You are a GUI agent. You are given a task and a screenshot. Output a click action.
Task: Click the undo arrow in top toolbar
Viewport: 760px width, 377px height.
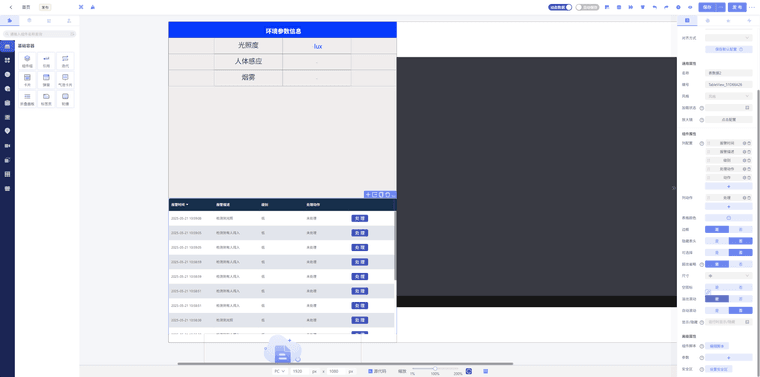point(655,7)
